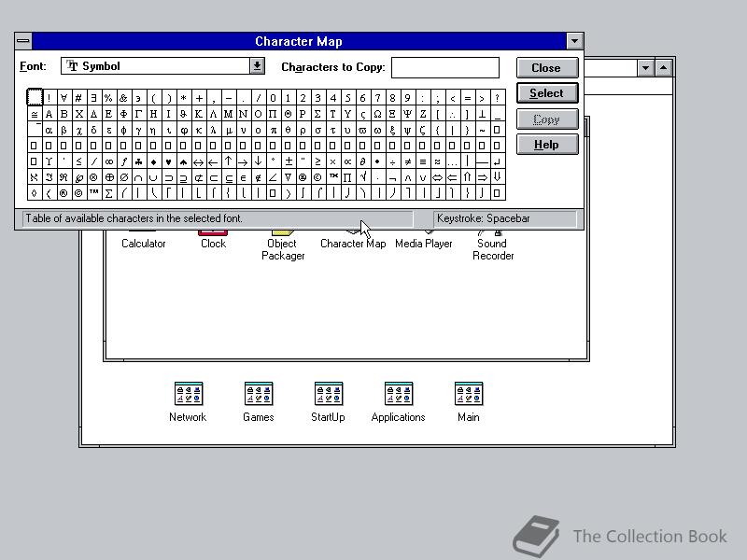
Task: Choose the spade suit symbol cell
Action: tap(183, 161)
